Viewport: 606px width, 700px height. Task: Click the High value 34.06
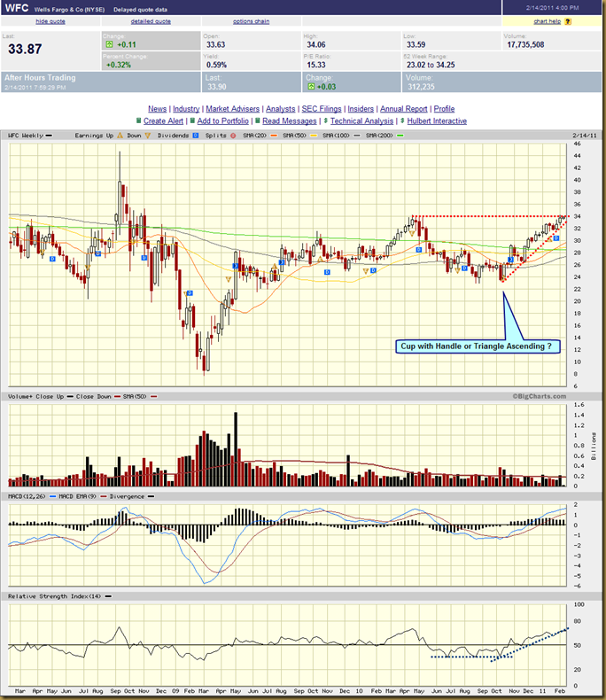(x=316, y=44)
